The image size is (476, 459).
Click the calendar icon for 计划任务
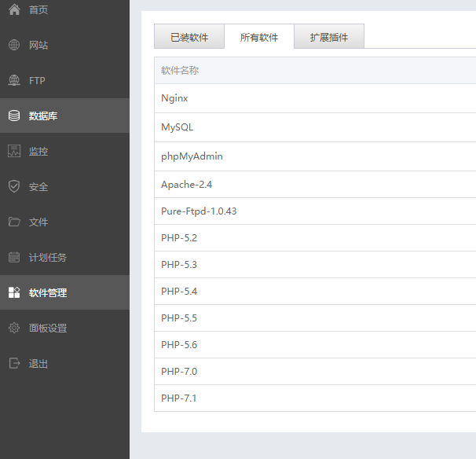[x=14, y=257]
